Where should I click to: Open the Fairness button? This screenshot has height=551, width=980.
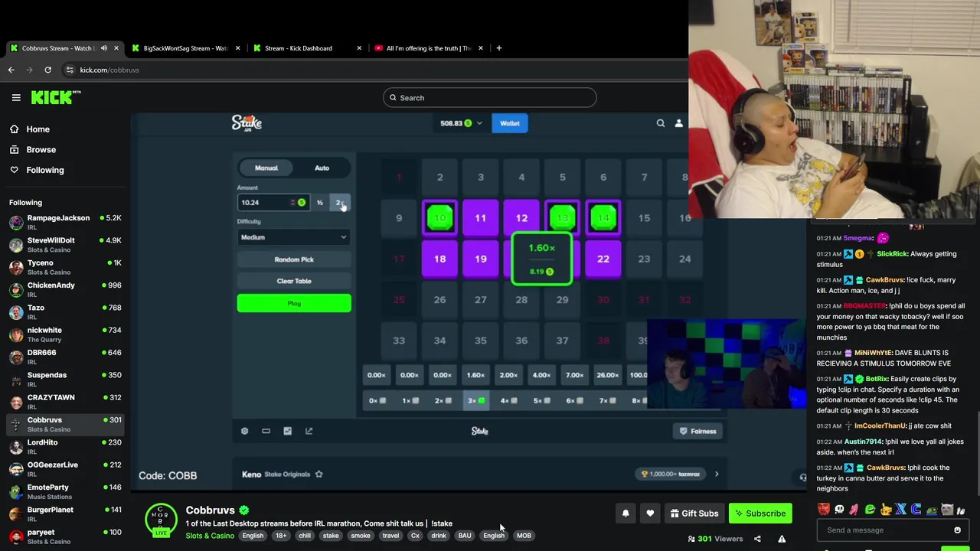pyautogui.click(x=698, y=431)
